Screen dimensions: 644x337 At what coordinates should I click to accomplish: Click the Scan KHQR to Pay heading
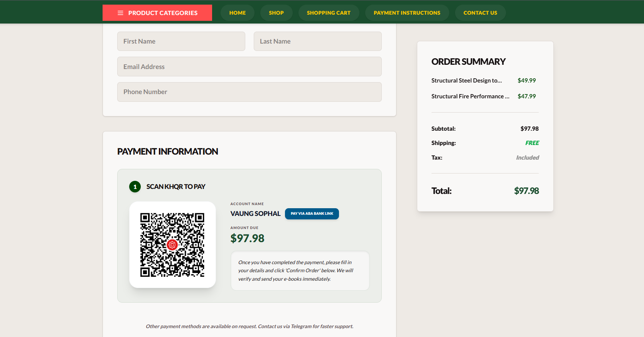click(176, 187)
